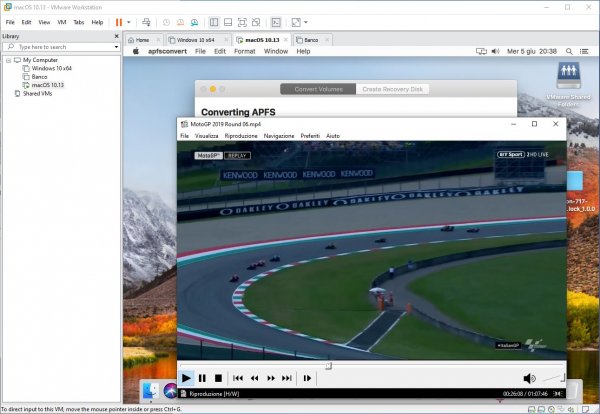This screenshot has width=600, height=414.
Task: Select Banco VM in the library tree
Action: (x=39, y=76)
